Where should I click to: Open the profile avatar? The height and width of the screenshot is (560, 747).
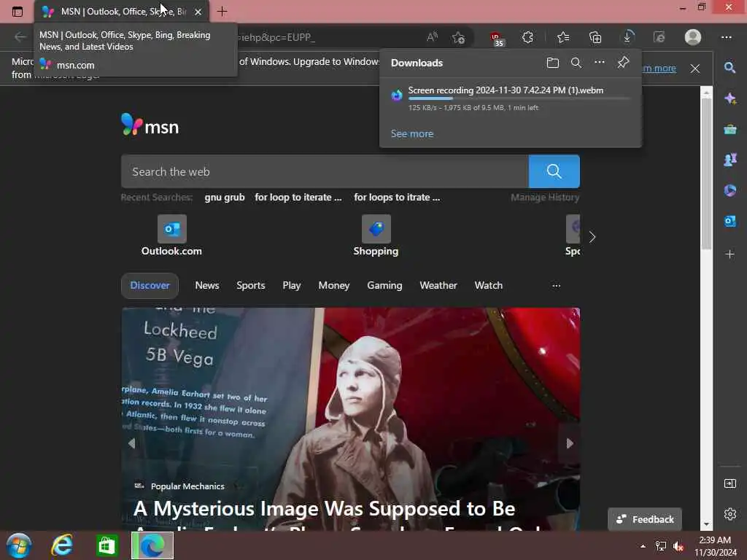click(693, 37)
